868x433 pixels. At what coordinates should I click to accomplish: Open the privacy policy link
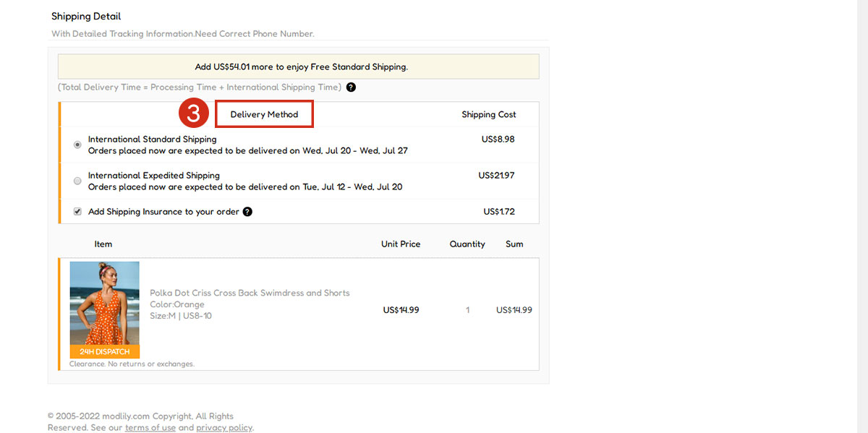[224, 428]
